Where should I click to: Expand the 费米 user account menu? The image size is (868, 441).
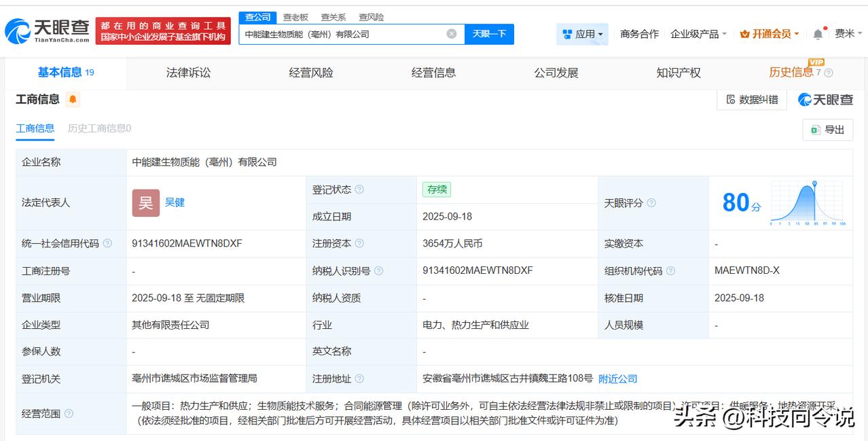(x=848, y=34)
